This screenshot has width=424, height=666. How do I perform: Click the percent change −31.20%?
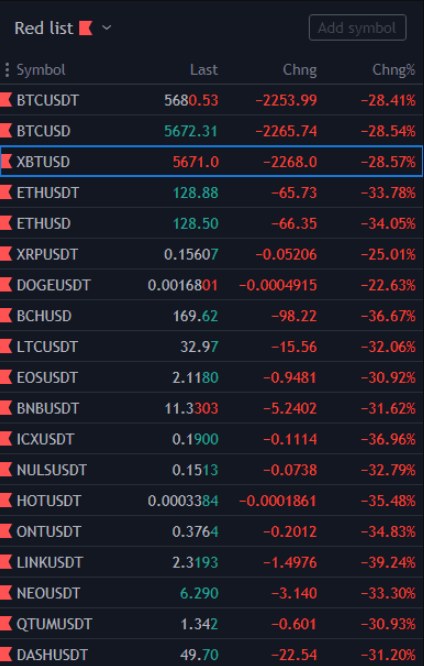388,655
